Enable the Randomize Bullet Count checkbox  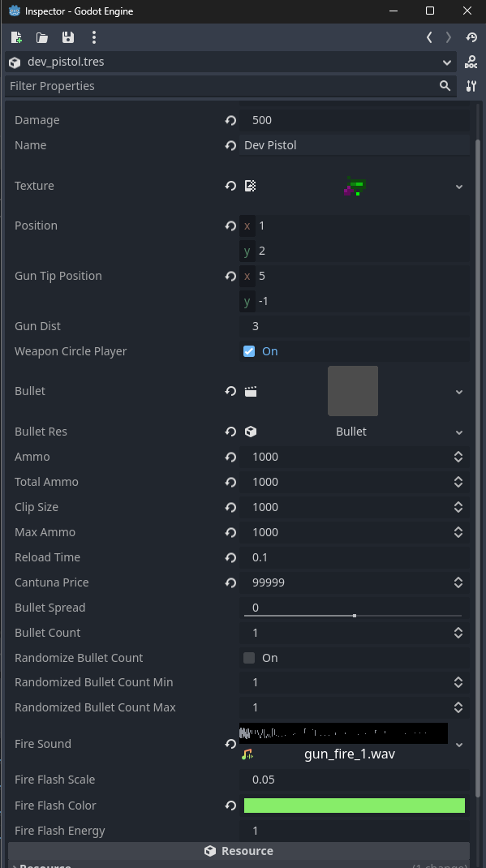point(249,658)
